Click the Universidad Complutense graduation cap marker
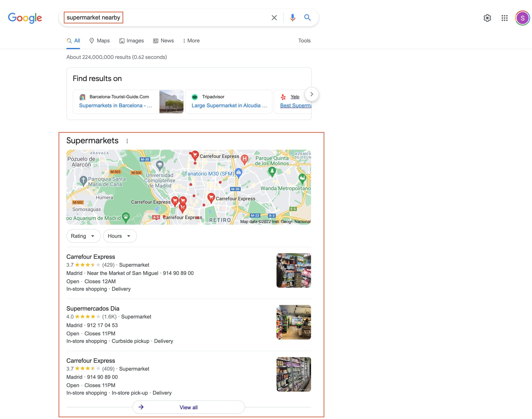The height and width of the screenshot is (419, 532). click(160, 166)
